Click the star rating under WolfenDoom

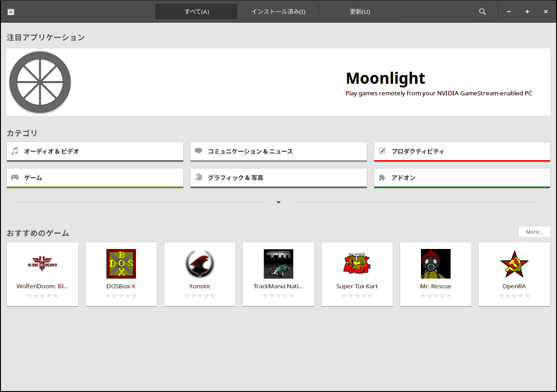pyautogui.click(x=43, y=296)
